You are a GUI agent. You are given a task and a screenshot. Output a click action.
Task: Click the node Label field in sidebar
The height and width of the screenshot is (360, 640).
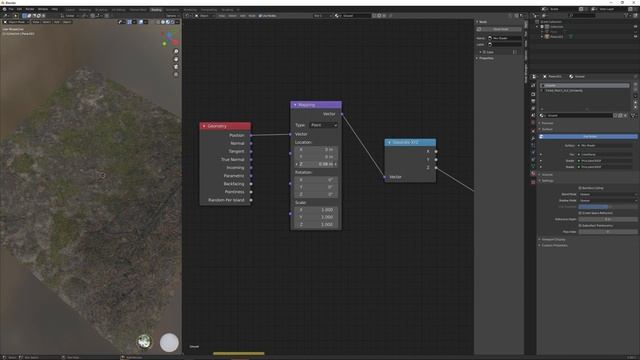click(504, 44)
